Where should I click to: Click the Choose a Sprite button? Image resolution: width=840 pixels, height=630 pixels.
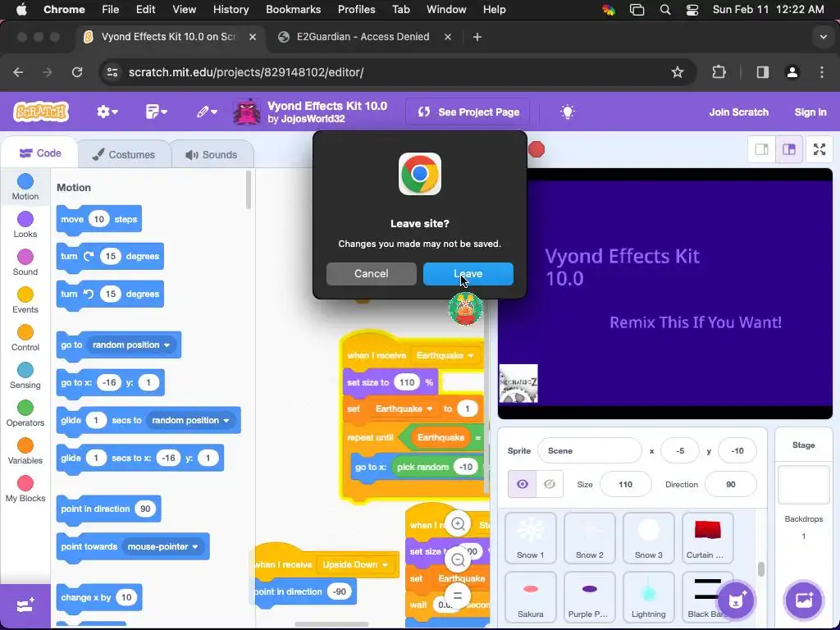(736, 600)
